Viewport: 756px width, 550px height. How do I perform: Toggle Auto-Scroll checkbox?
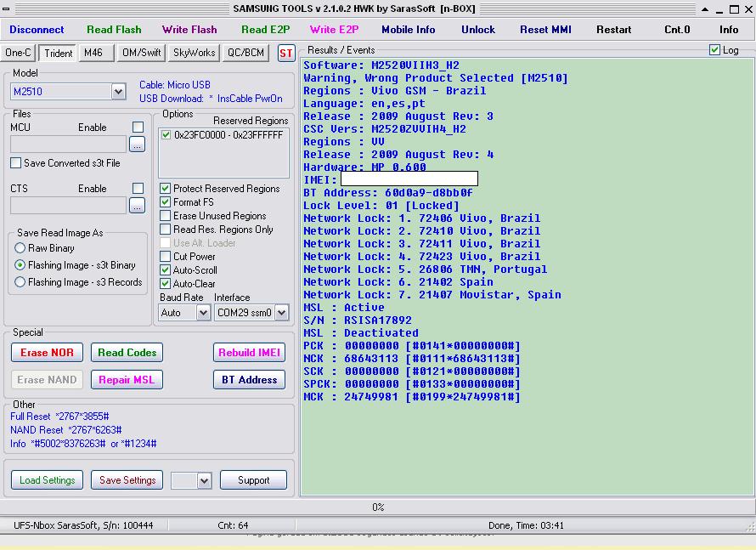166,269
